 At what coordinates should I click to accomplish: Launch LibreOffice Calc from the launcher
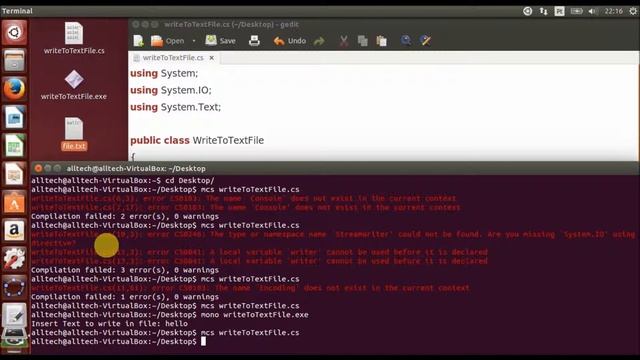14,146
